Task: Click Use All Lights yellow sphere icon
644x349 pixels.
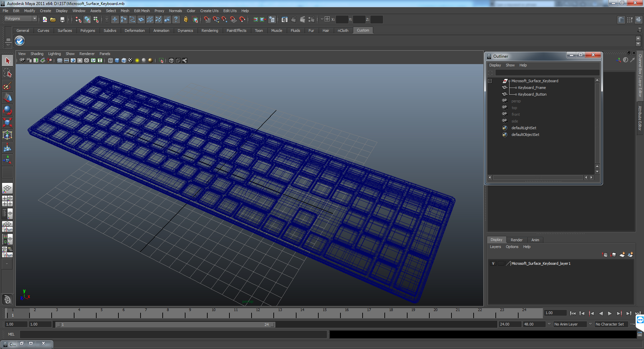Action: [137, 60]
